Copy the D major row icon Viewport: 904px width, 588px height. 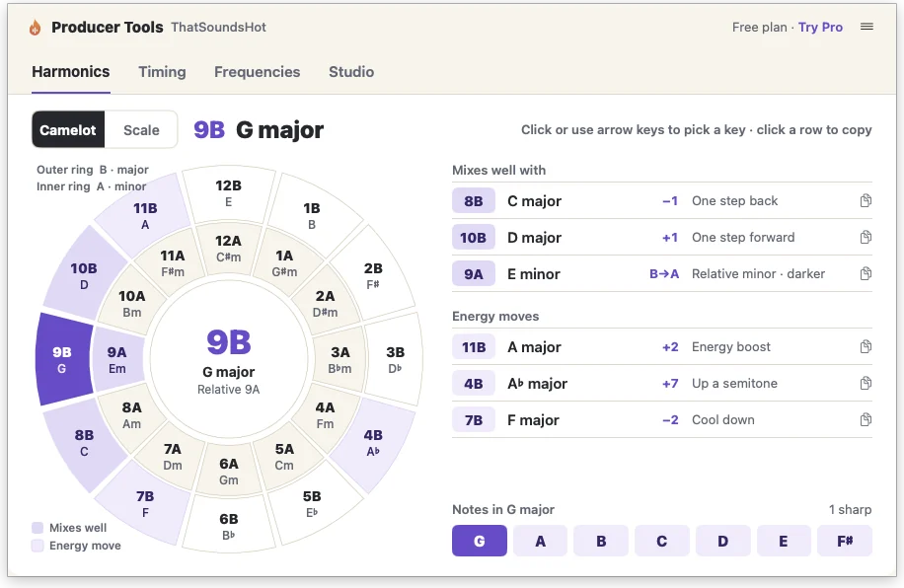[x=866, y=237]
